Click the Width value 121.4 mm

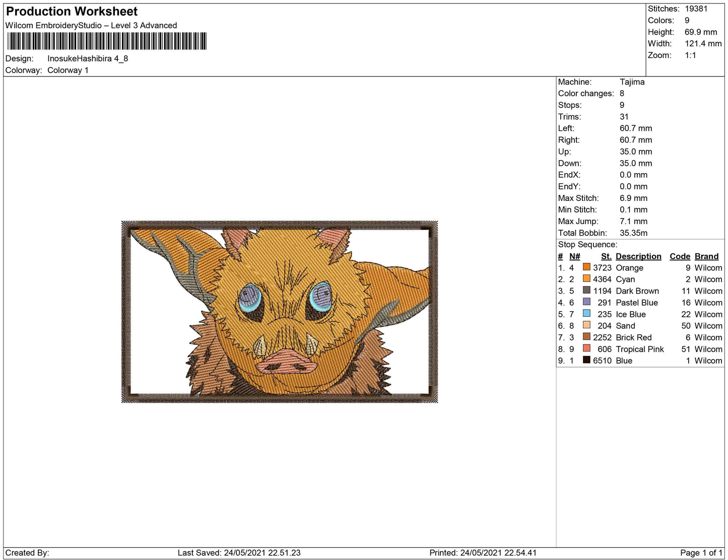tap(703, 43)
